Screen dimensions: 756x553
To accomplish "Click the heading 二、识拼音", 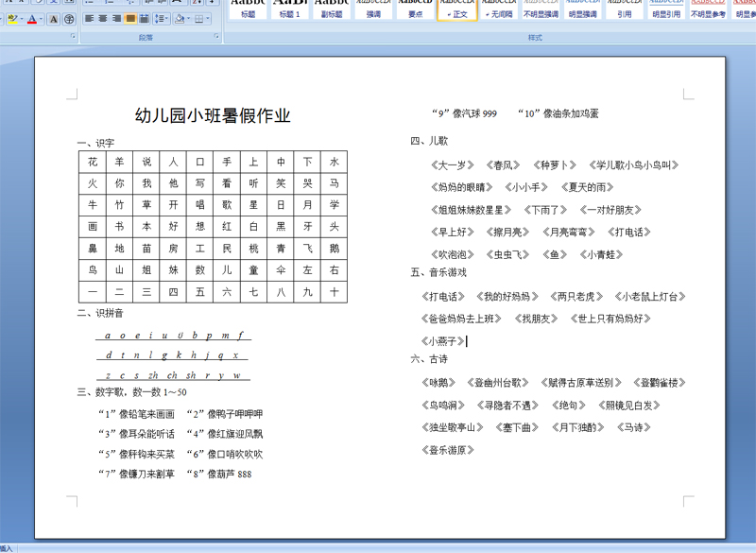I will point(100,314).
